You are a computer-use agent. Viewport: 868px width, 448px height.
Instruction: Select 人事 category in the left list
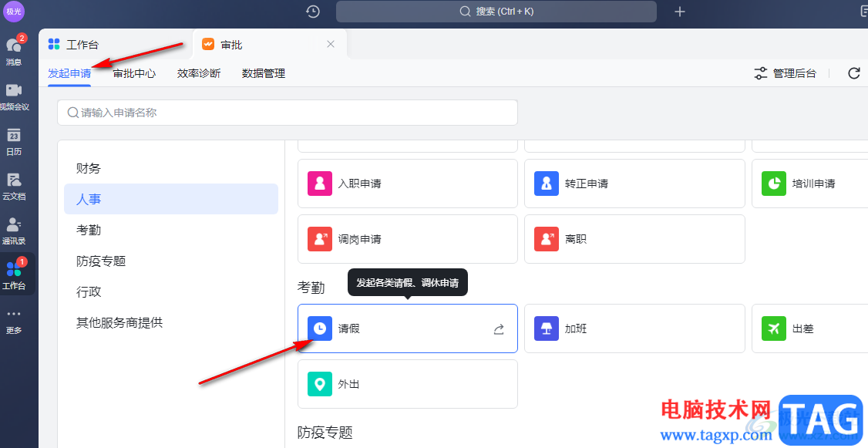pos(171,199)
